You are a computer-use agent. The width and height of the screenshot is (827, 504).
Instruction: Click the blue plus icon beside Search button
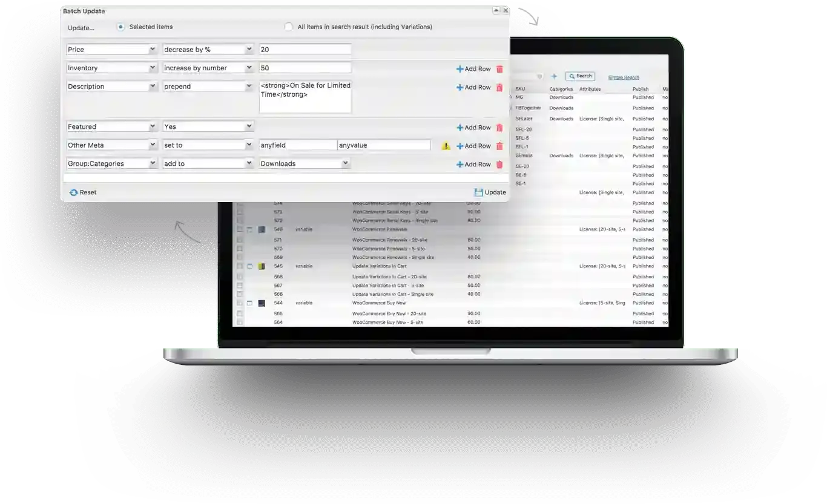pyautogui.click(x=554, y=76)
